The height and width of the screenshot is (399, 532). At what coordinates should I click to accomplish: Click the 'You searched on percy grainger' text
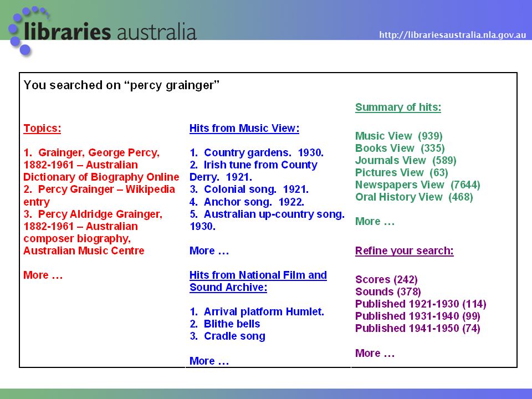pyautogui.click(x=121, y=85)
